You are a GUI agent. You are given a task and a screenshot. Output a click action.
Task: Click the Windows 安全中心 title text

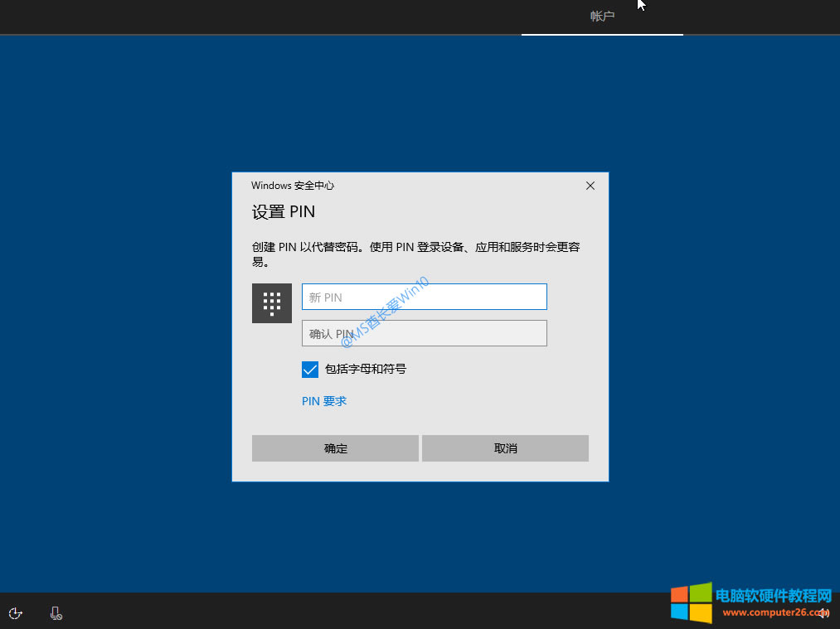[x=293, y=186]
